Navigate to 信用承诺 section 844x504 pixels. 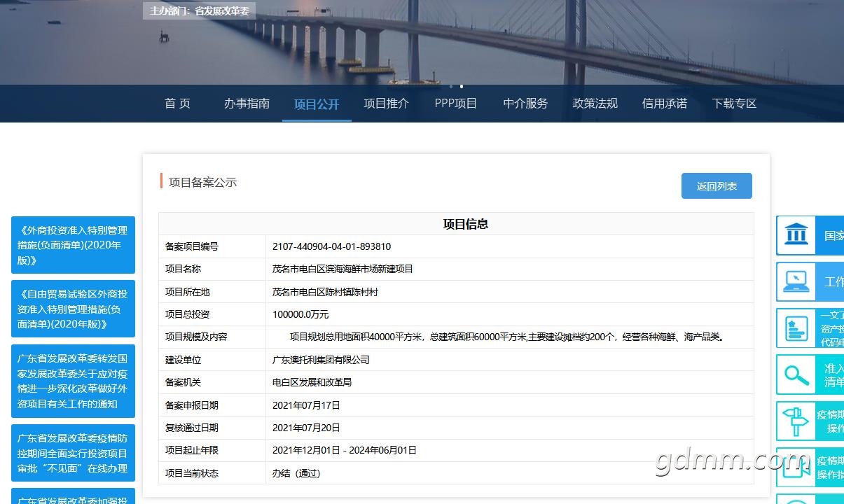664,104
